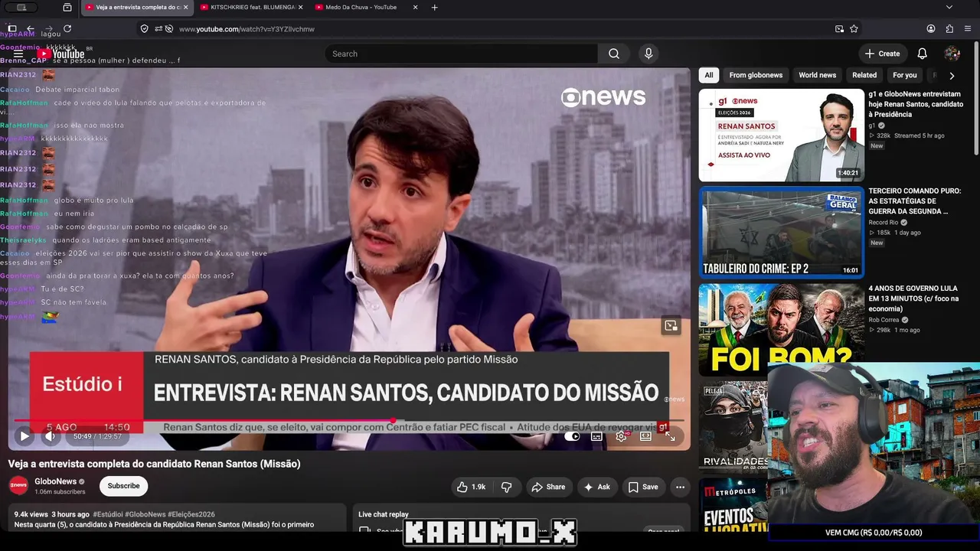Bookmark this page with the star
Screen dimensions: 980x551
click(x=854, y=29)
